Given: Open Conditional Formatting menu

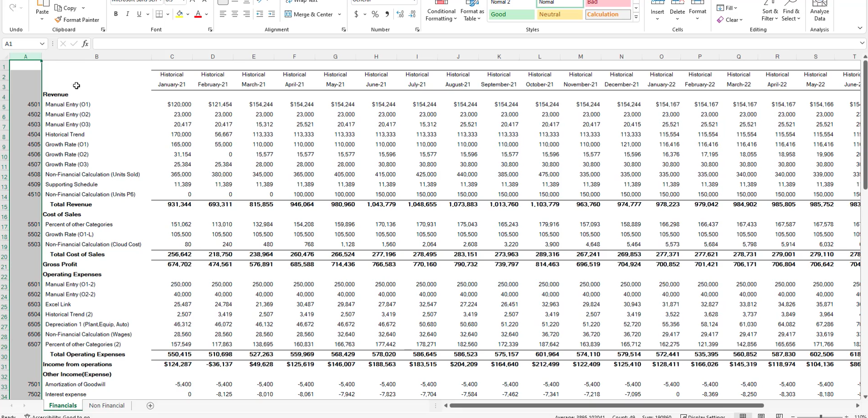Looking at the screenshot, I should tap(441, 11).
